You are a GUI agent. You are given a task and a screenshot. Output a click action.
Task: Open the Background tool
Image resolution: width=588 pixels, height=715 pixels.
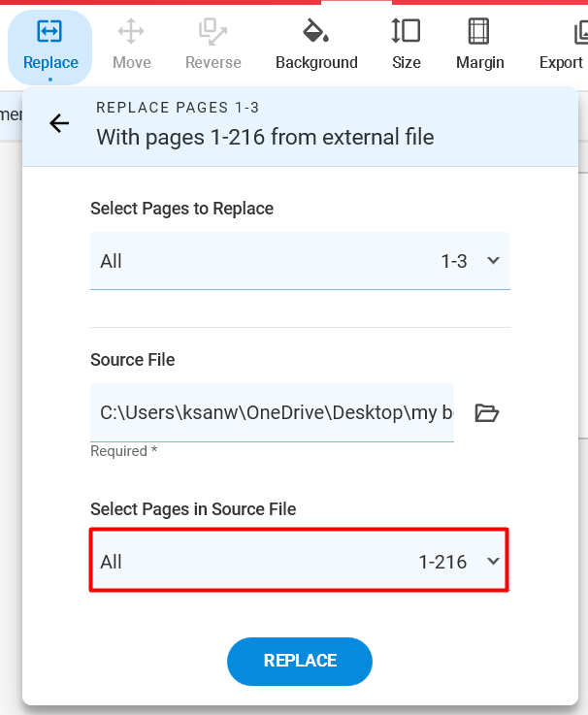click(x=316, y=46)
